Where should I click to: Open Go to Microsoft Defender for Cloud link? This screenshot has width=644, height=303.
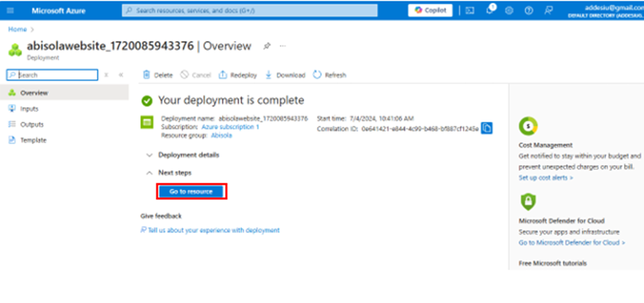572,243
